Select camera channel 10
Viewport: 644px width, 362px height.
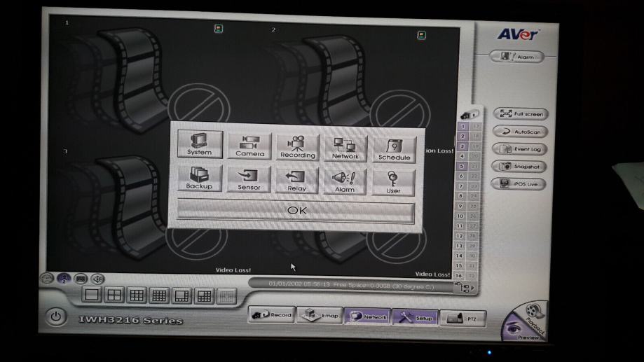coord(460,216)
